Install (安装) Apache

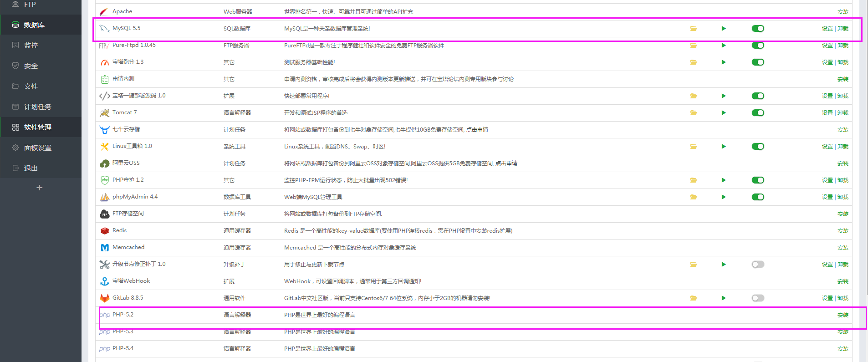coord(843,12)
